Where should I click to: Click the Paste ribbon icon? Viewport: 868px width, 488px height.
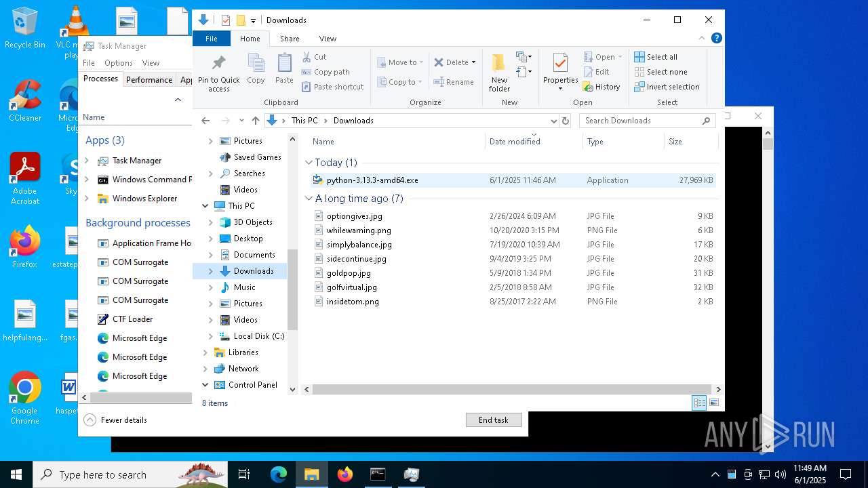[x=284, y=69]
